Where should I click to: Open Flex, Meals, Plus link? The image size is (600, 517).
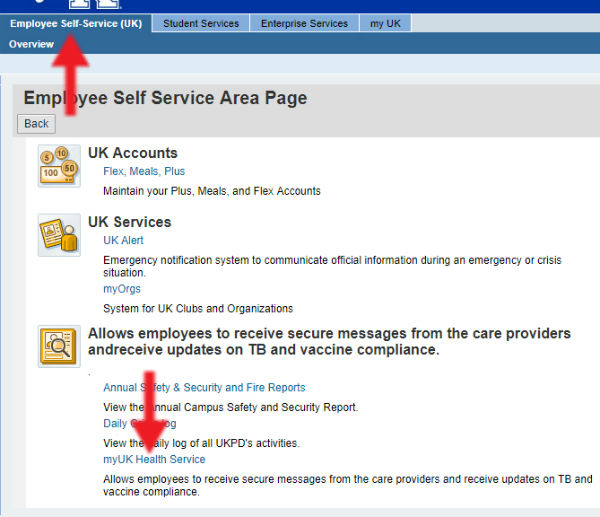pyautogui.click(x=144, y=171)
